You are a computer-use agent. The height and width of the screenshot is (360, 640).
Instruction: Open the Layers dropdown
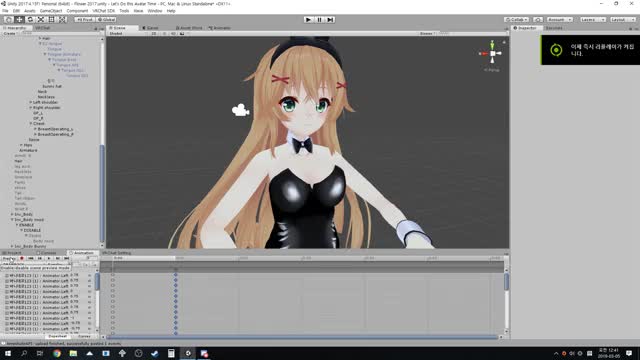(x=593, y=20)
